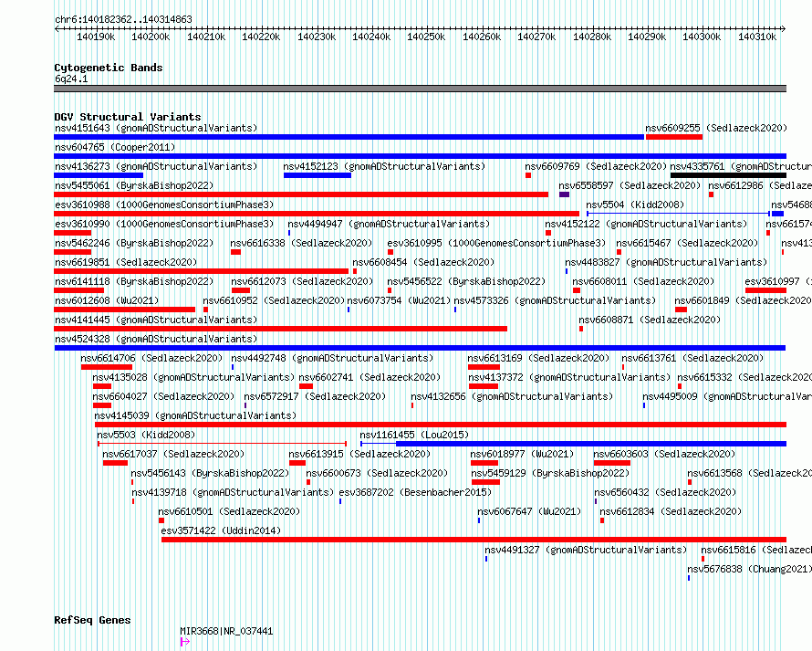Image resolution: width=812 pixels, height=651 pixels.
Task: Open the nsv4132656 gnomAD variant label
Action: click(512, 396)
